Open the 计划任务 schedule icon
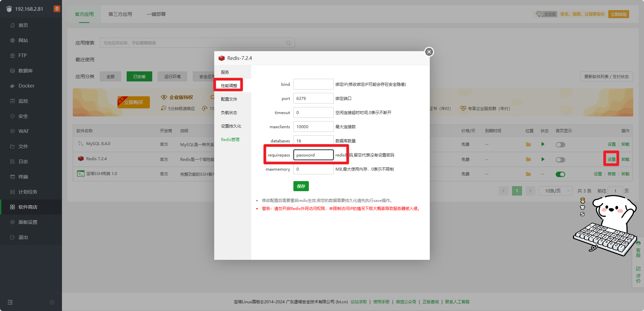 click(x=12, y=192)
